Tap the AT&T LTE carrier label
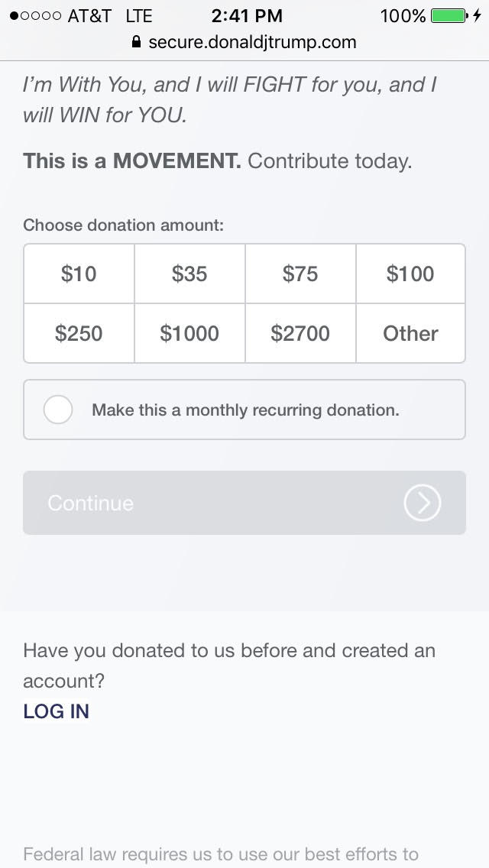 [110, 15]
